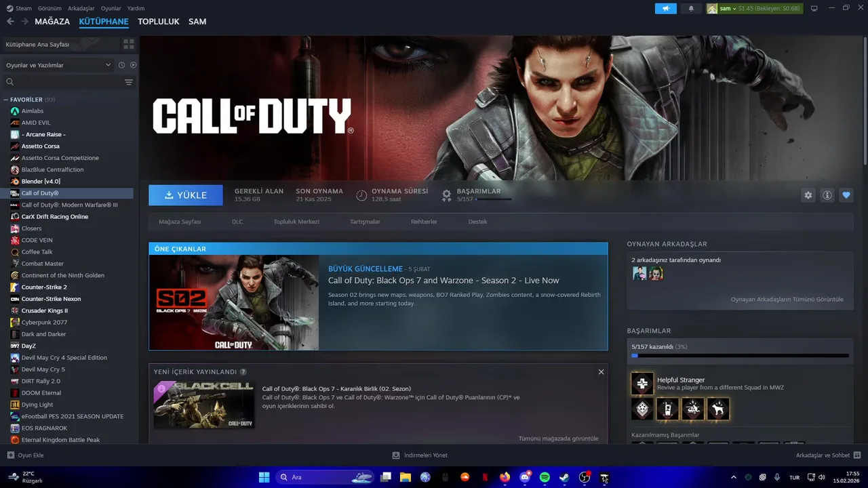Open Big Picture mode monitor icon

click(814, 8)
